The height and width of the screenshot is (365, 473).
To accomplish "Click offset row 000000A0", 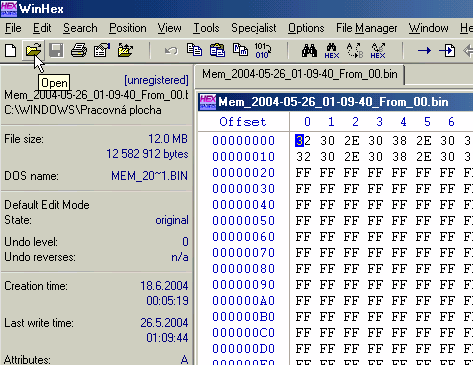I will (x=243, y=301).
